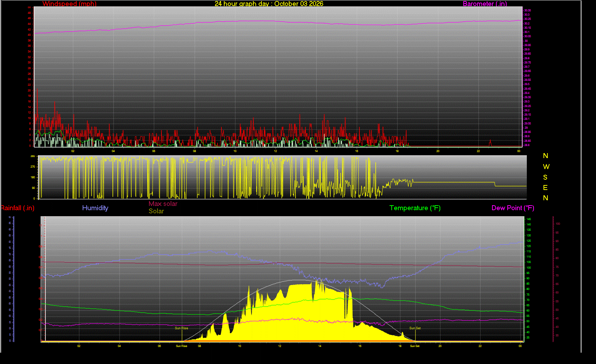
Task: Click the 180 degree label on wind direction axis
Action: (x=33, y=177)
